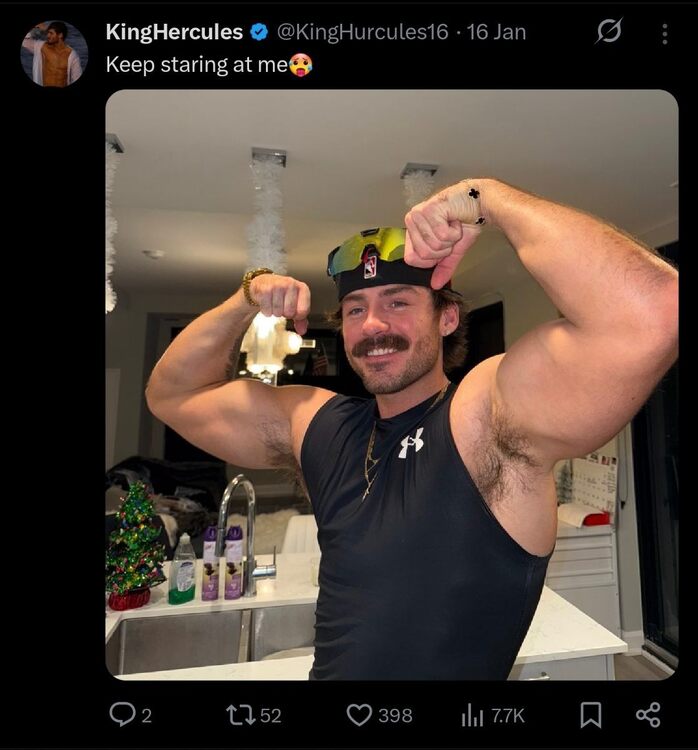698x750 pixels.
Task: Click the share post icon
Action: point(649,715)
